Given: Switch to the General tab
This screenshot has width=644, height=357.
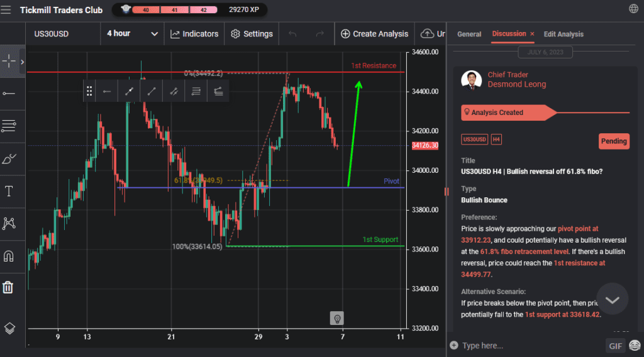Looking at the screenshot, I should click(469, 34).
